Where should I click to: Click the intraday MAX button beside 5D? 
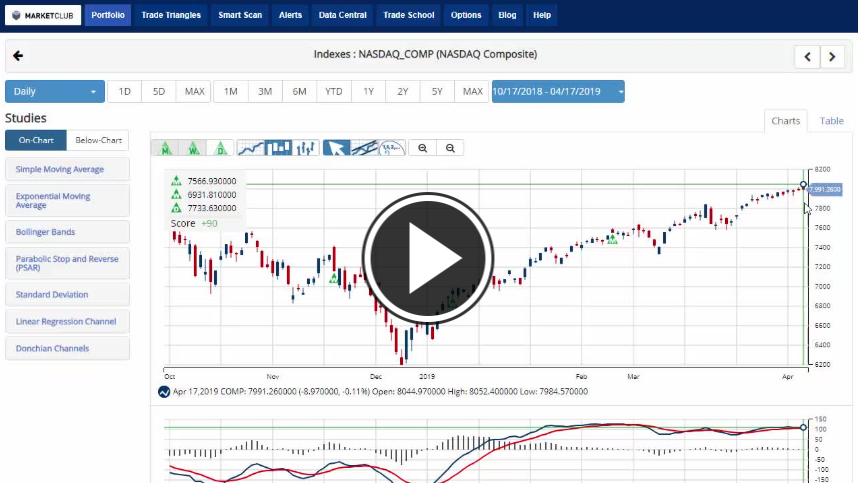coord(194,91)
